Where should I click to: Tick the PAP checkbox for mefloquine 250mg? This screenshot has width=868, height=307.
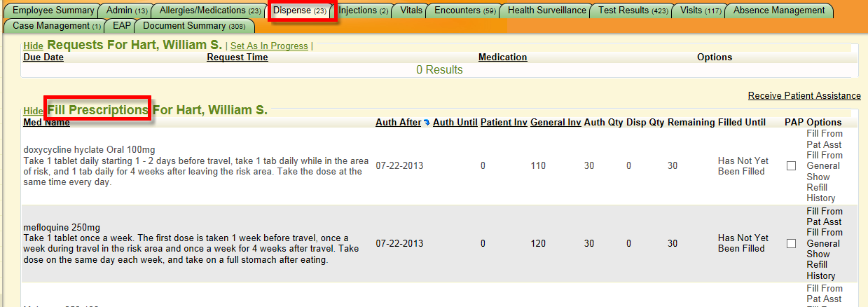tap(791, 243)
